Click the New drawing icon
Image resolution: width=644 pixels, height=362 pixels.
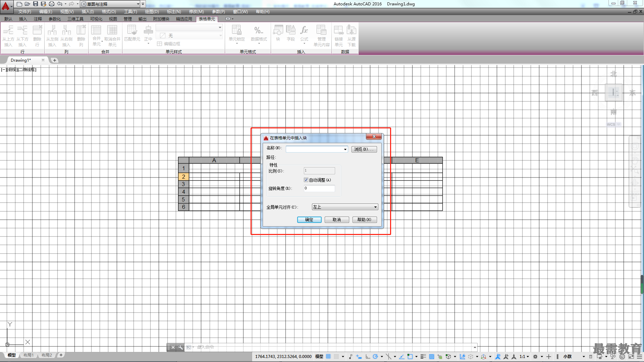19,4
